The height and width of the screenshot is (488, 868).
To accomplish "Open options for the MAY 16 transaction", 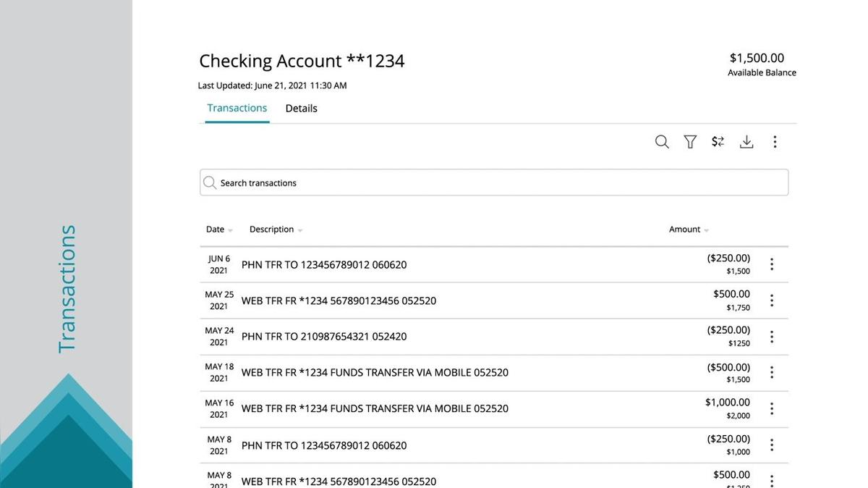I will click(771, 408).
